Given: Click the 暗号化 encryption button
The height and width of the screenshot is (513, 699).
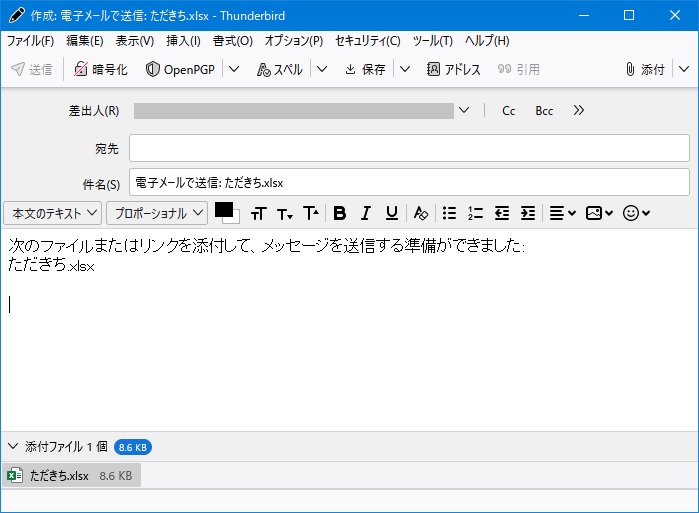Looking at the screenshot, I should point(101,69).
